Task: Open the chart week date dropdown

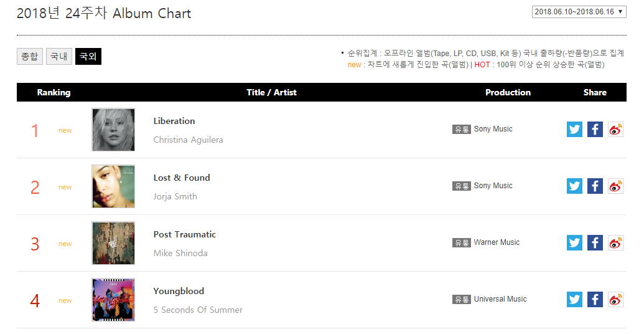Action: 579,12
